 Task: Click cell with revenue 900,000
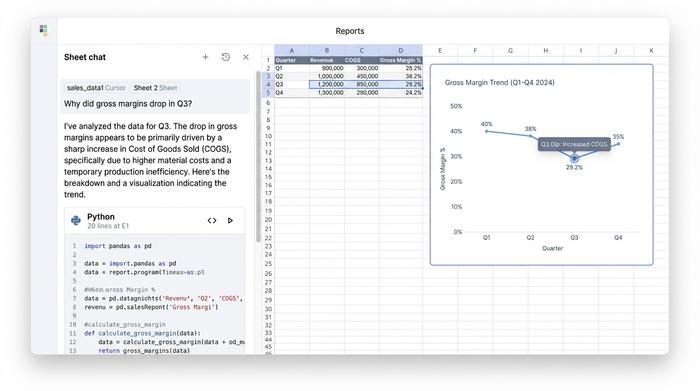tap(327, 68)
